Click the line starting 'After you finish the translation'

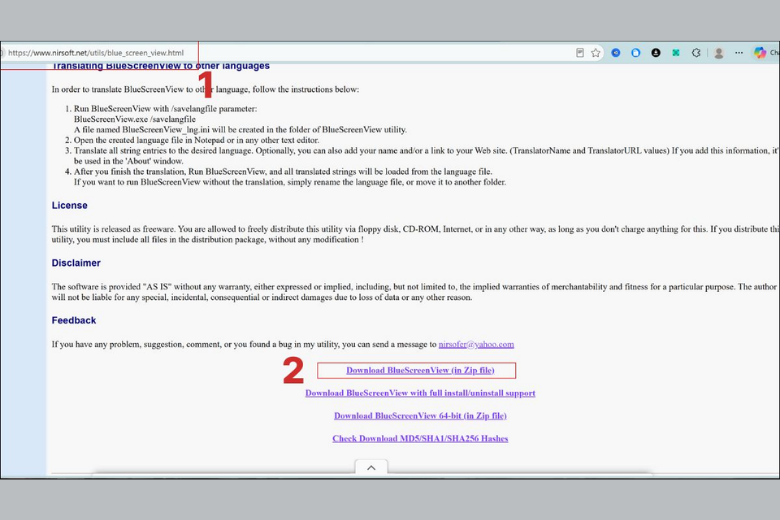click(x=284, y=172)
